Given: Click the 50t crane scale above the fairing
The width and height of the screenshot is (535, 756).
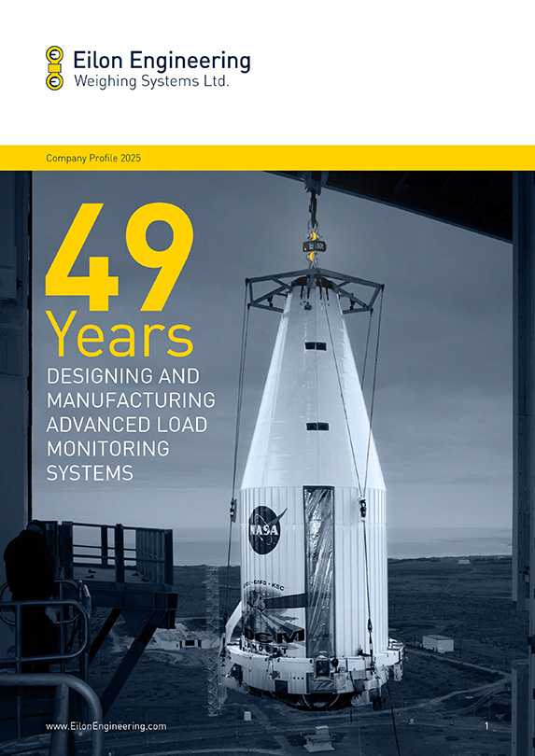Looking at the screenshot, I should [x=314, y=246].
